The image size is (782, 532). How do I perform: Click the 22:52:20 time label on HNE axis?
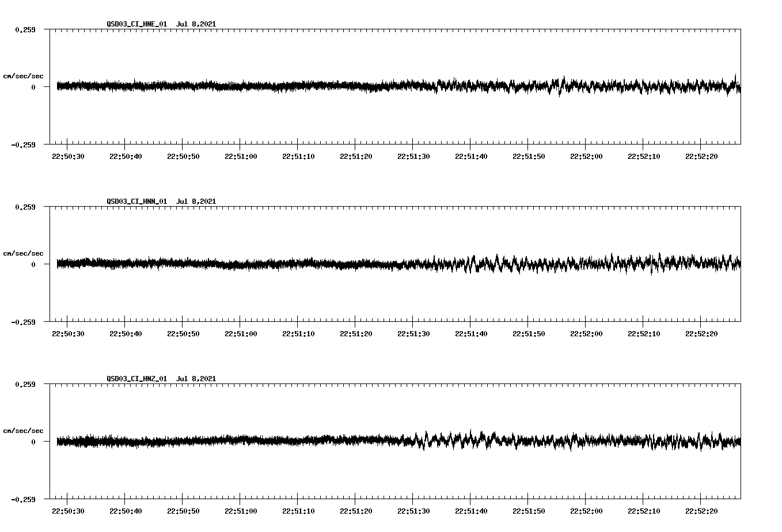[x=701, y=157]
